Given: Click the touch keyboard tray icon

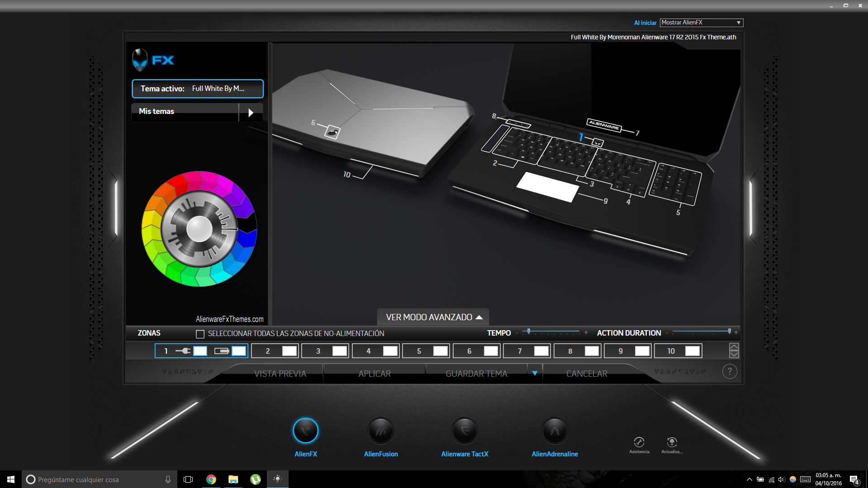Looking at the screenshot, I should click(x=805, y=479).
